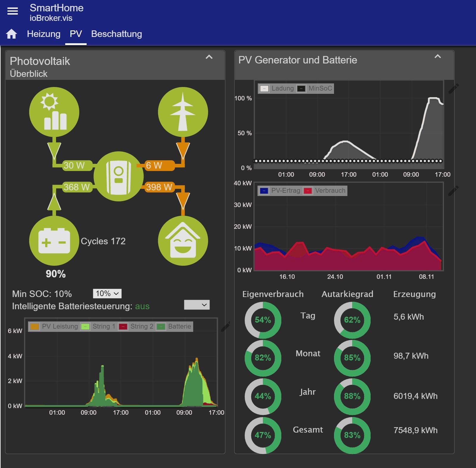Click the 44% Eigenverbrauch Jahr gauge
The width and height of the screenshot is (476, 468).
263,396
